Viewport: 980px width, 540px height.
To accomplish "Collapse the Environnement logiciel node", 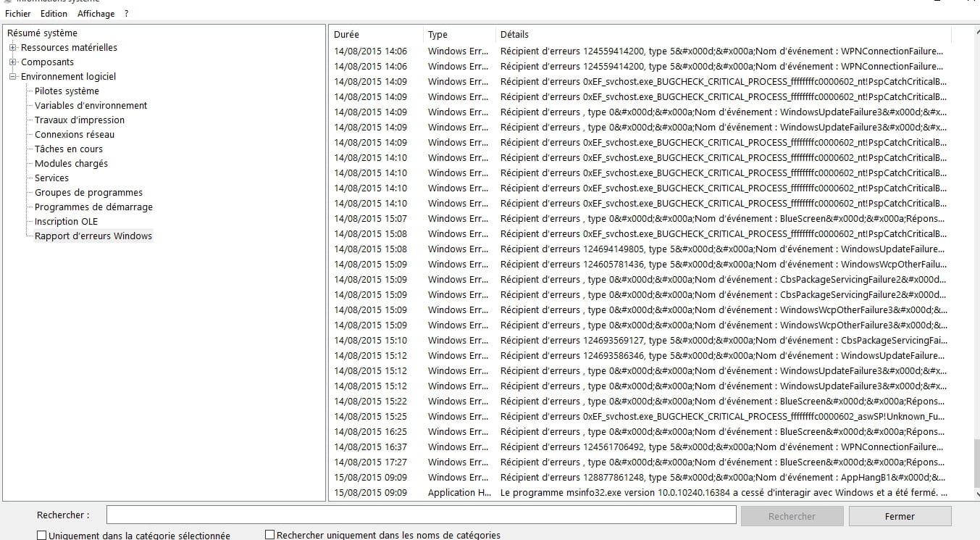I will pyautogui.click(x=12, y=77).
